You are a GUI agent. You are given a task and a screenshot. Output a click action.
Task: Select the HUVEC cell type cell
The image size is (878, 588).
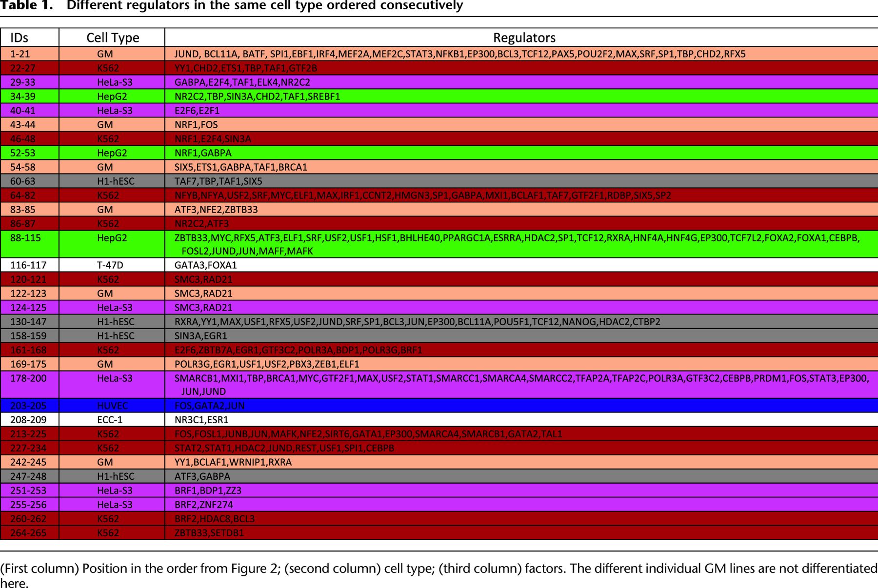coord(112,406)
